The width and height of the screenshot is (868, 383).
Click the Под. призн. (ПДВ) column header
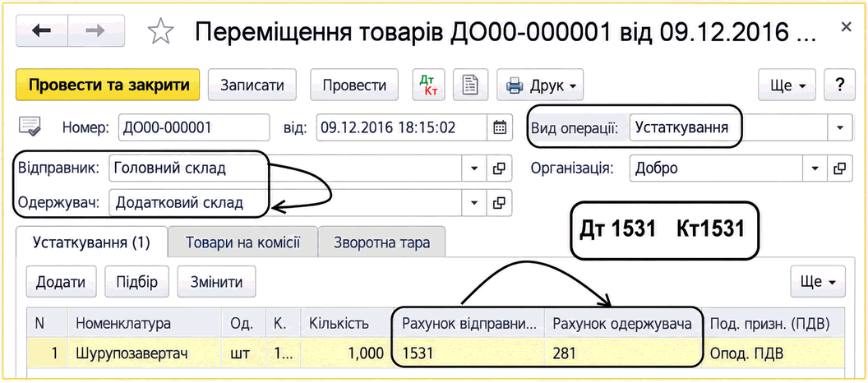pyautogui.click(x=773, y=323)
